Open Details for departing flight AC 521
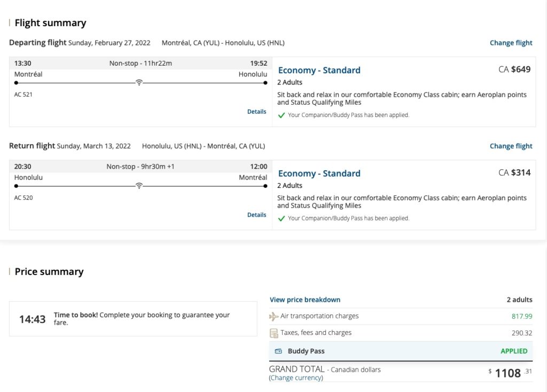The image size is (547, 392). coord(256,112)
